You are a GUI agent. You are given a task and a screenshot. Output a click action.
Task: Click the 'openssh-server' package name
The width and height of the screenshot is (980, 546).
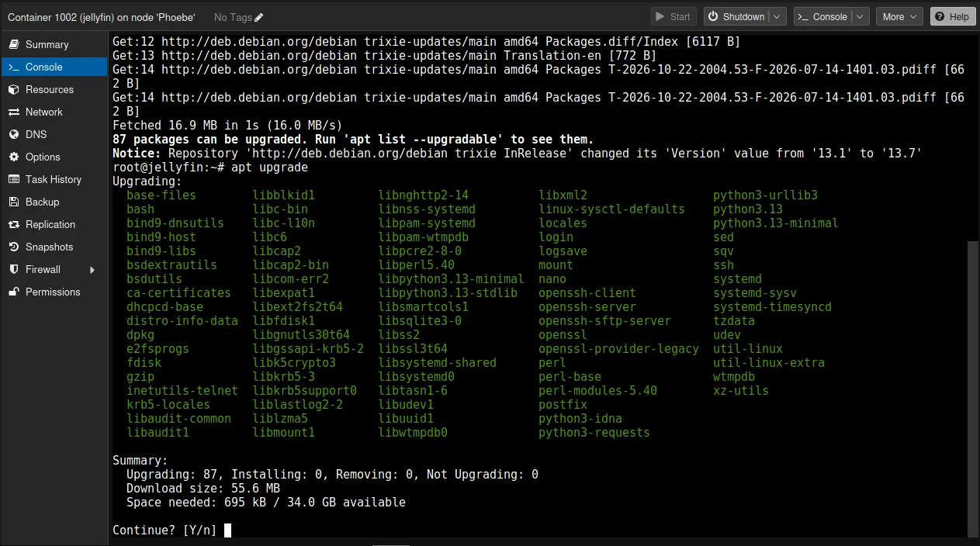pyautogui.click(x=587, y=306)
